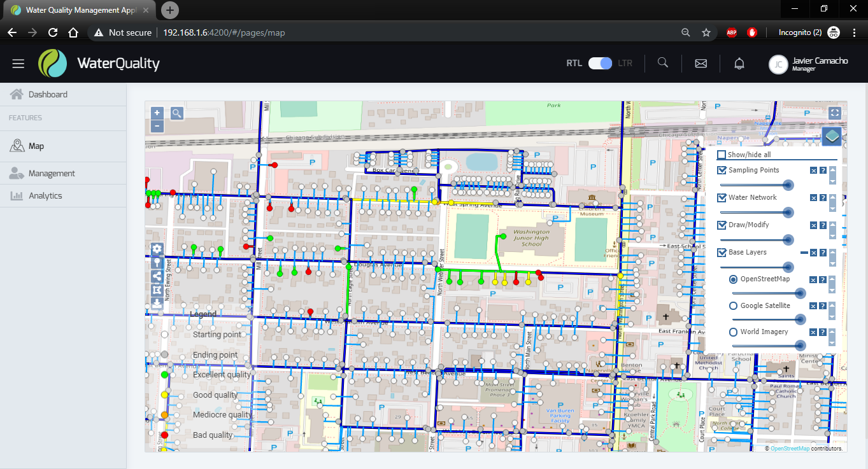The width and height of the screenshot is (868, 469).
Task: Uncheck the Base Layers checkbox
Action: (x=722, y=252)
